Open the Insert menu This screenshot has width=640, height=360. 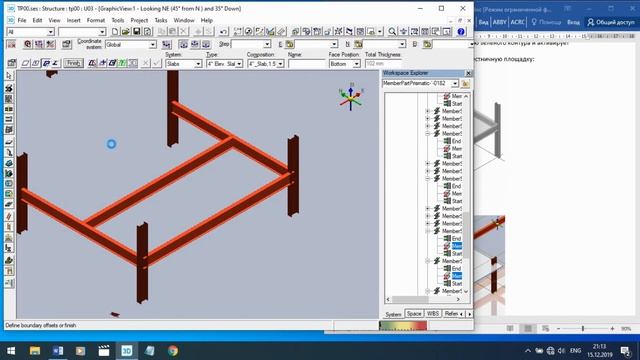73,20
